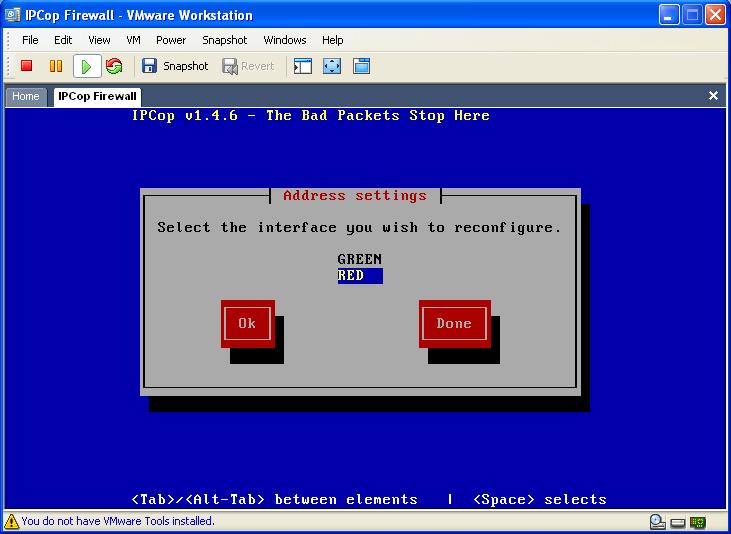
Task: Click the VMware Tools not installed message
Action: pyautogui.click(x=118, y=521)
